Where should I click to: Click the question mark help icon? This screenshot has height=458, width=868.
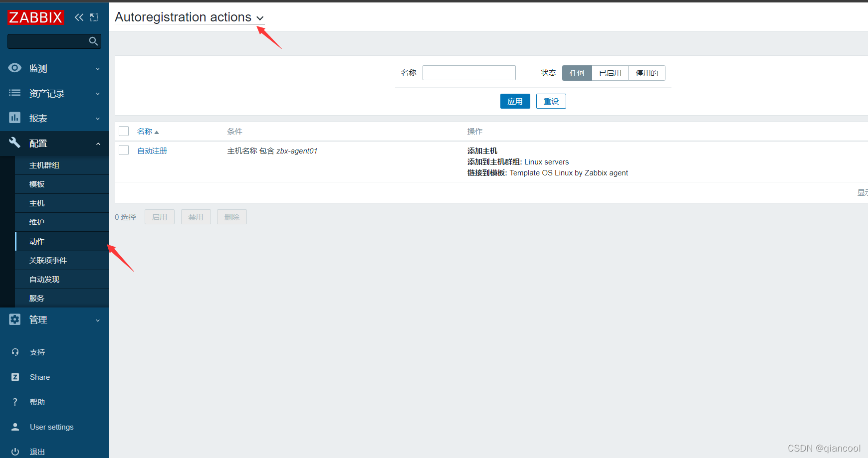pyautogui.click(x=15, y=402)
